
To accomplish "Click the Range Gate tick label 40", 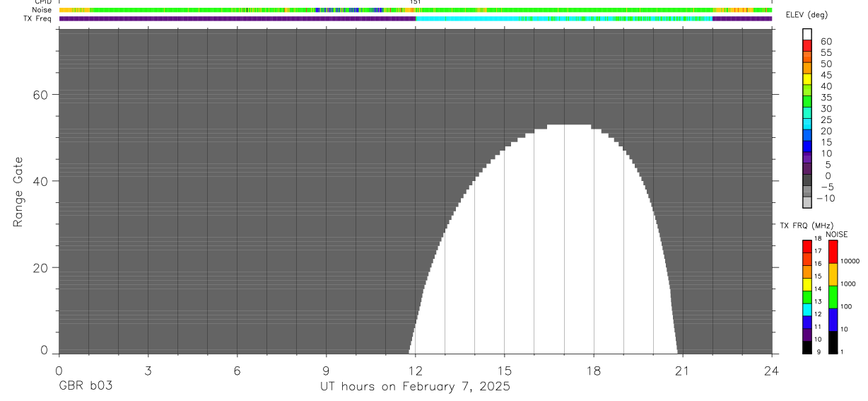I will (40, 181).
